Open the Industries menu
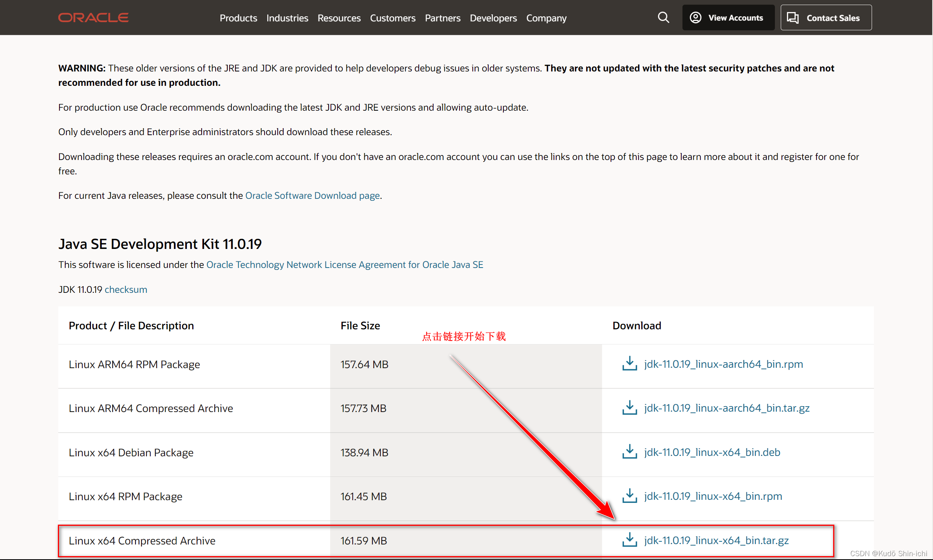933x560 pixels. pos(287,18)
